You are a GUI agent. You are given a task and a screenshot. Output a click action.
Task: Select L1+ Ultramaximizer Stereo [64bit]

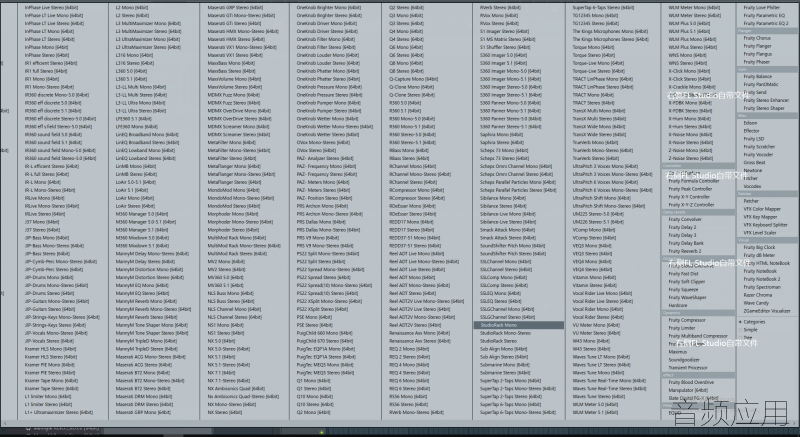point(59,412)
